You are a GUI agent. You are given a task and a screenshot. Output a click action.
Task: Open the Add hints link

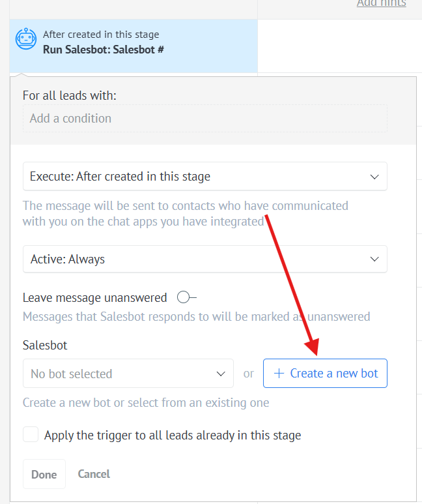tap(381, 3)
